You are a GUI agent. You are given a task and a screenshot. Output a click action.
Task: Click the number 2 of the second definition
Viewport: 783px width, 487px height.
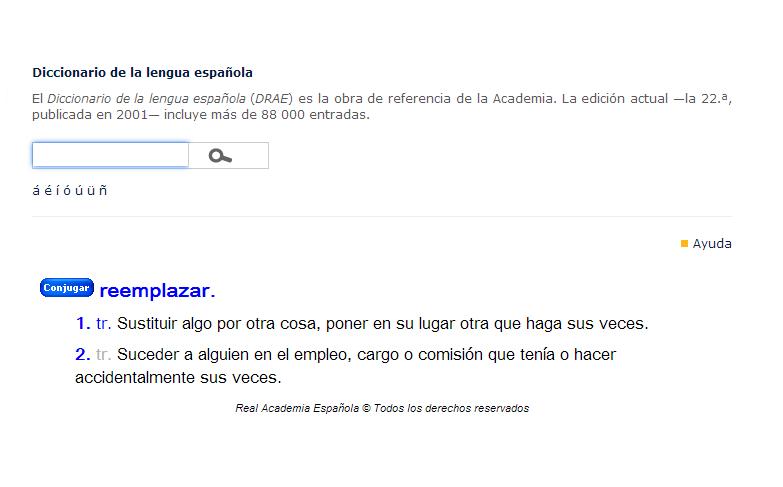(x=83, y=354)
